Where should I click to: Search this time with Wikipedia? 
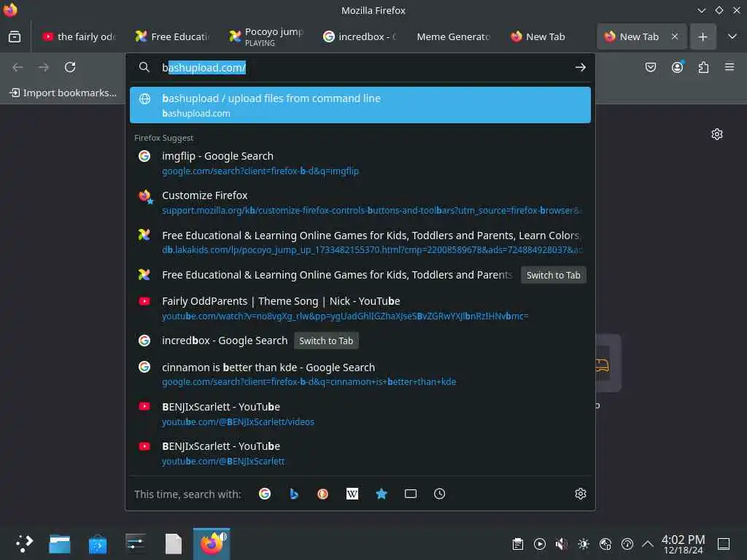(352, 494)
